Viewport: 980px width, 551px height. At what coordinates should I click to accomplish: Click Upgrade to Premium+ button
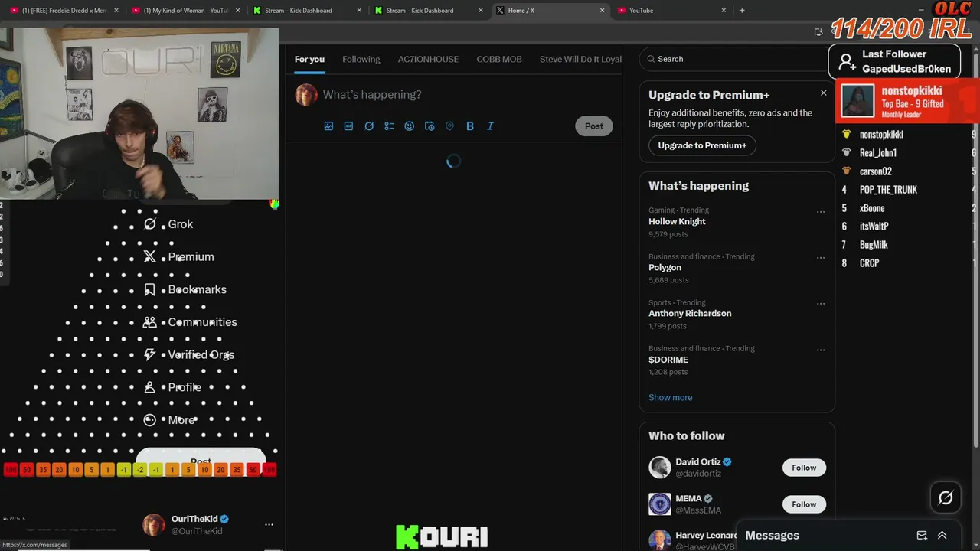click(702, 145)
